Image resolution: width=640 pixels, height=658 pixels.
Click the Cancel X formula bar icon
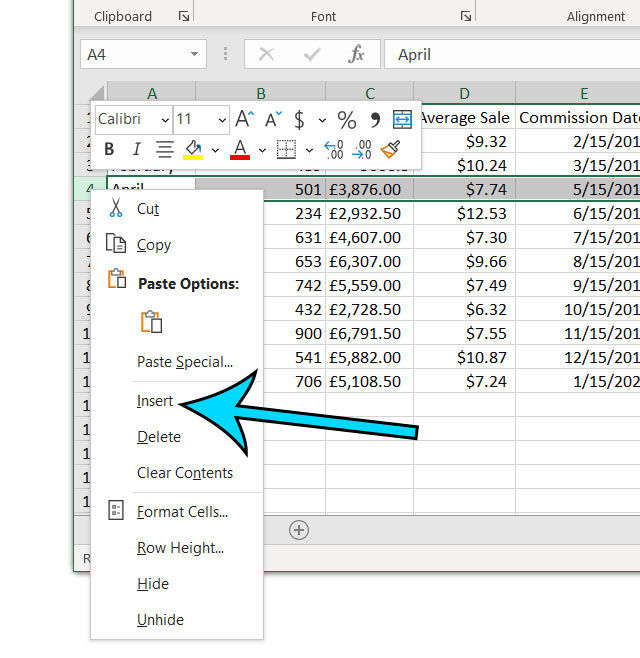[266, 54]
